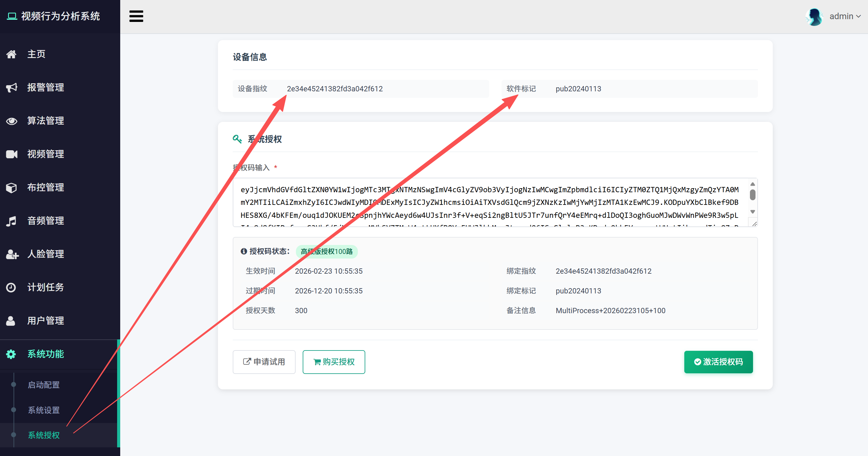
Task: Click the clock icon for 计划任务
Action: (x=11, y=287)
